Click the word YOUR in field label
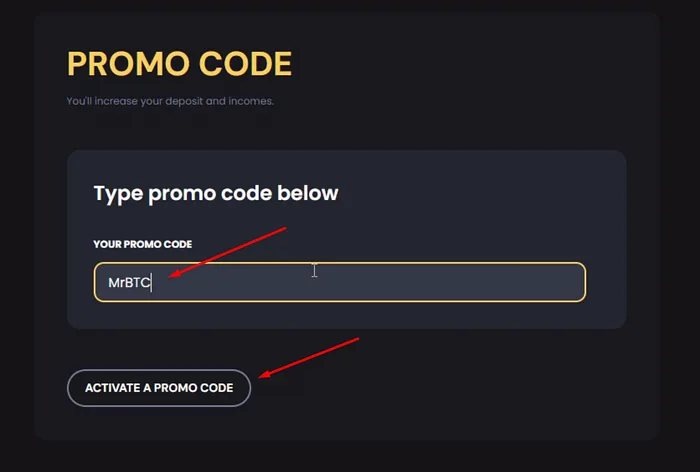The height and width of the screenshot is (472, 700). [107, 244]
